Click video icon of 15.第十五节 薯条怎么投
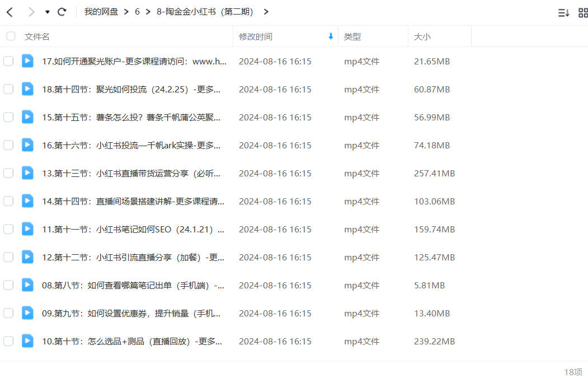Viewport: 588px width, 378px height. tap(27, 116)
